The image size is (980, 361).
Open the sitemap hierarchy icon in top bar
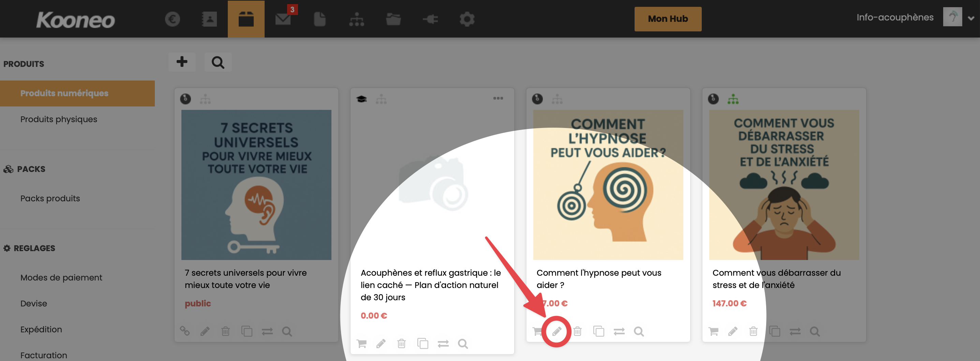click(x=356, y=19)
